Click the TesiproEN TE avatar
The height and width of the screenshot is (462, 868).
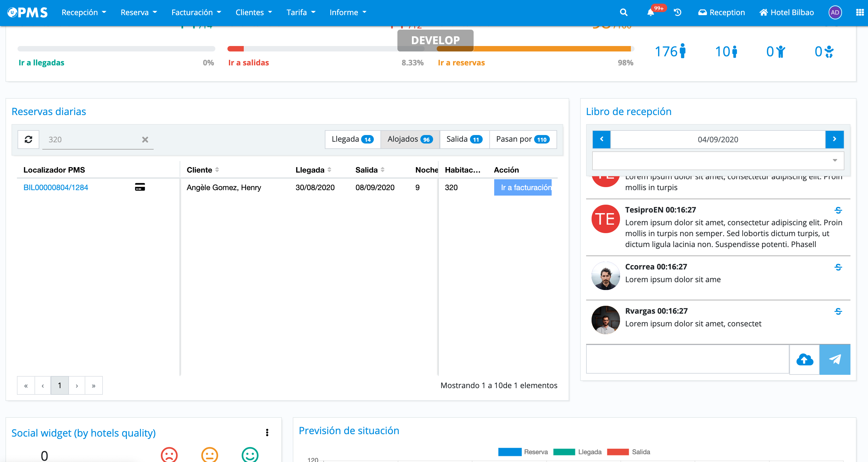point(605,219)
